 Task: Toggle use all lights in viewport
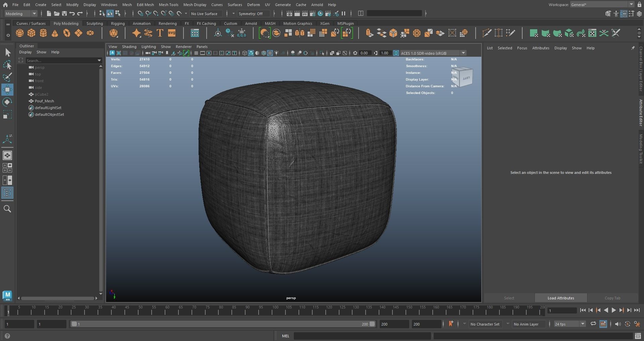277,53
